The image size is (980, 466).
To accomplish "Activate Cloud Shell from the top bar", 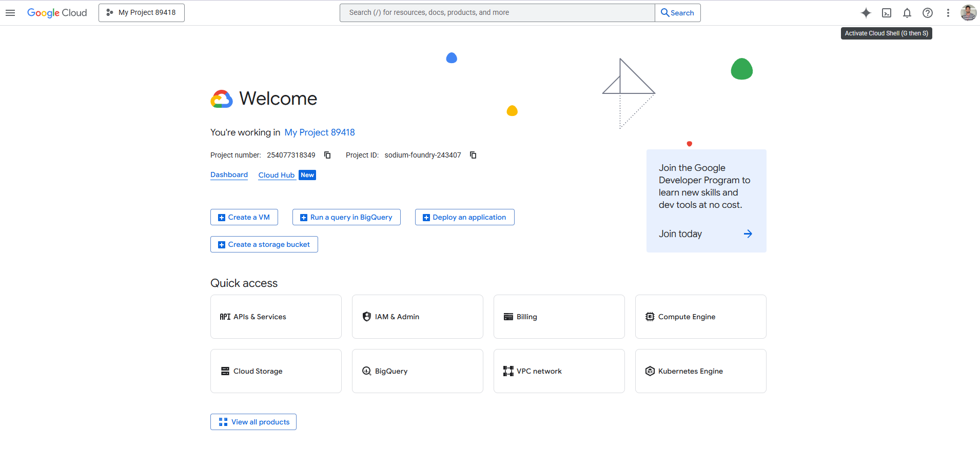I will click(x=886, y=12).
